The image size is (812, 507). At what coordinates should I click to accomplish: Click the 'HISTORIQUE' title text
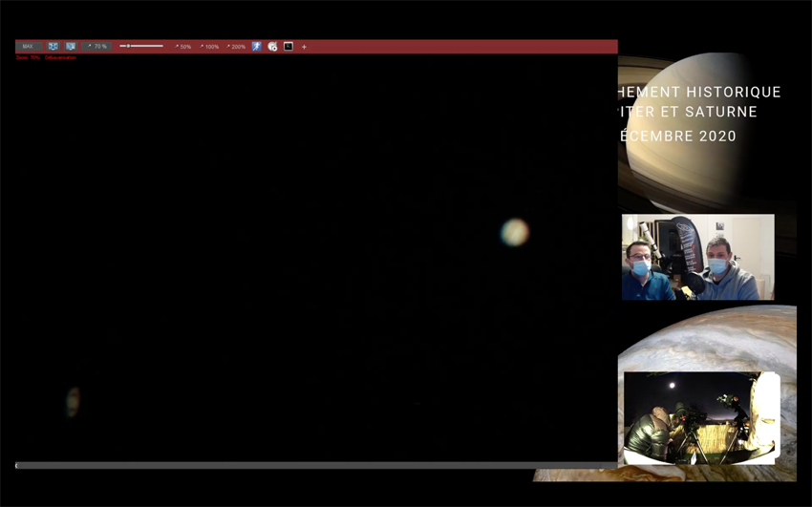pyautogui.click(x=734, y=92)
